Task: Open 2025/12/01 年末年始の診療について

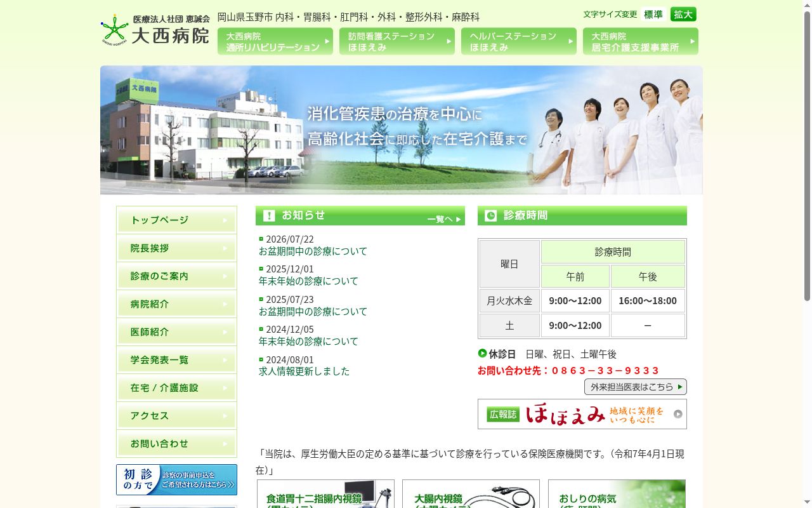Action: [x=308, y=281]
